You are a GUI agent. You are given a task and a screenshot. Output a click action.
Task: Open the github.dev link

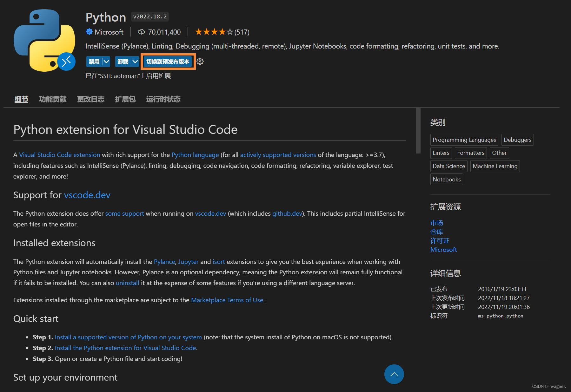(x=287, y=213)
